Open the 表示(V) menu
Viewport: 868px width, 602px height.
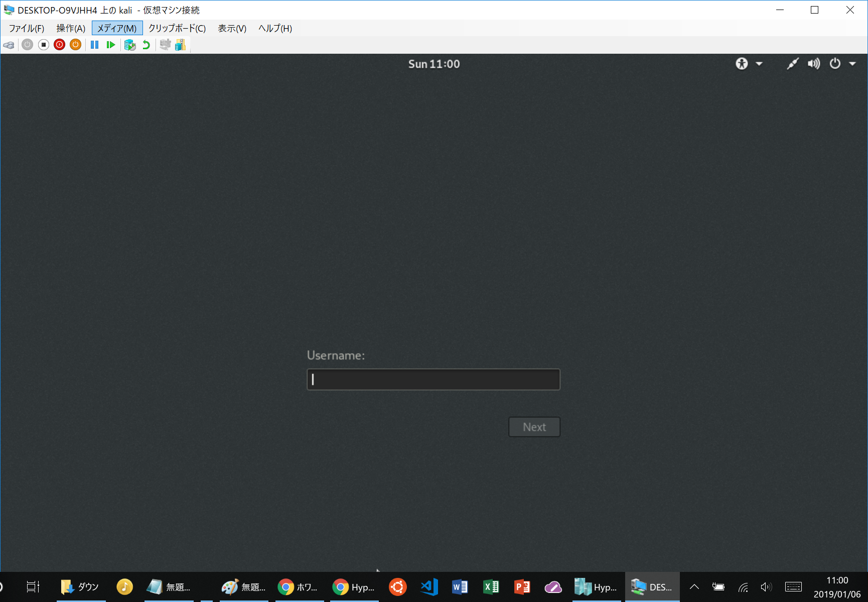click(232, 28)
